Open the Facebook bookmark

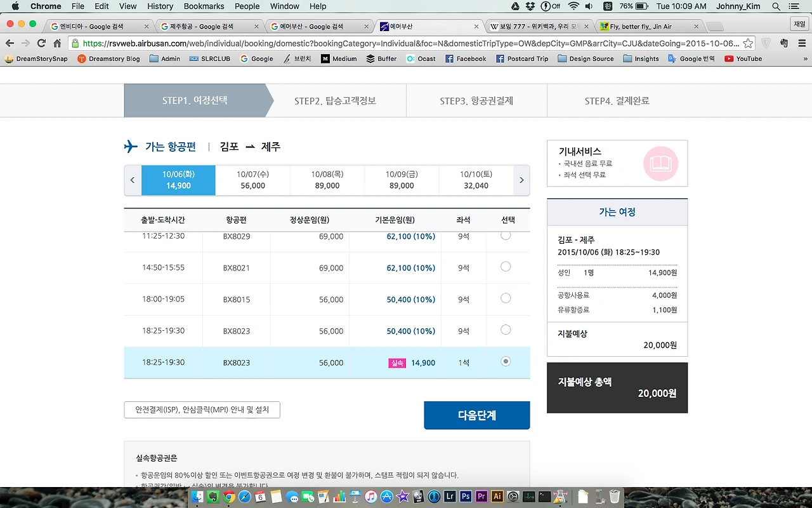[466, 58]
